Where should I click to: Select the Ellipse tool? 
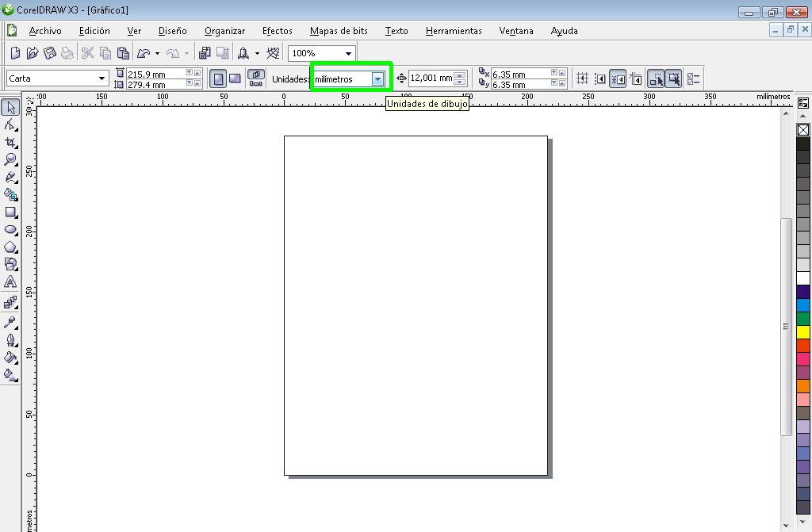pyautogui.click(x=11, y=229)
